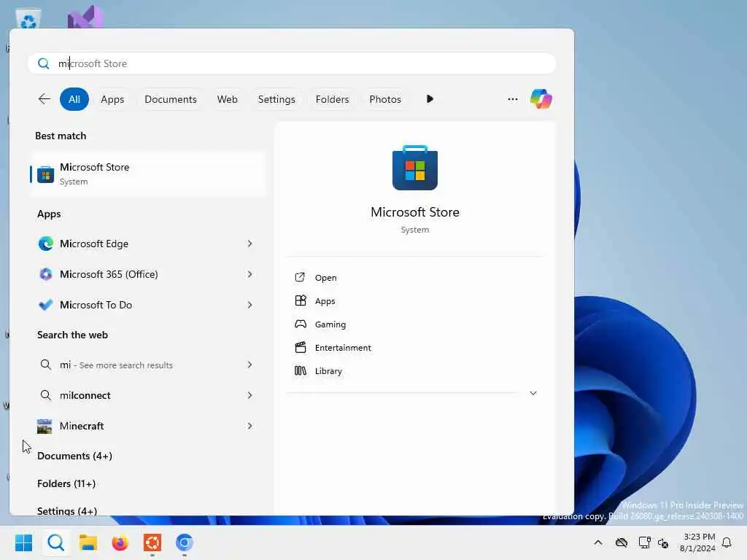Click the Microsoft 365 (Office) icon
Viewport: 747px width, 560px height.
click(x=46, y=274)
